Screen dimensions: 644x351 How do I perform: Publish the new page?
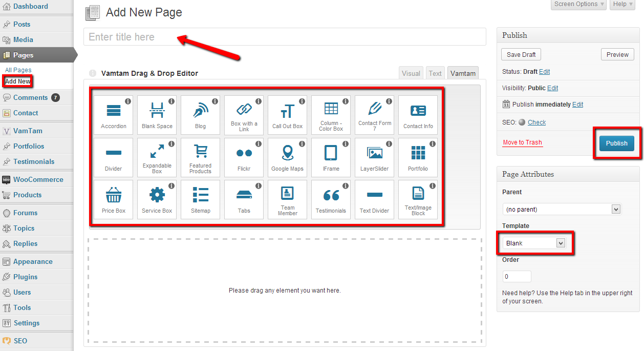616,143
